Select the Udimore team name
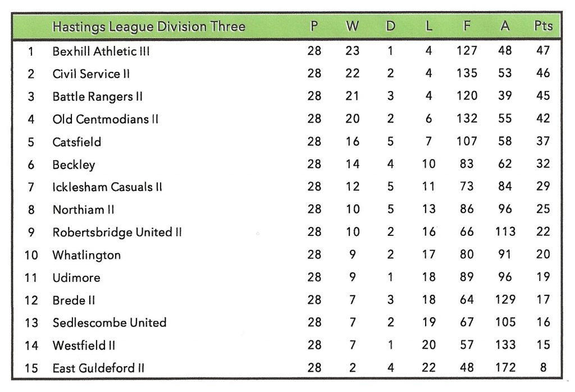The height and width of the screenshot is (392, 575). (x=76, y=277)
